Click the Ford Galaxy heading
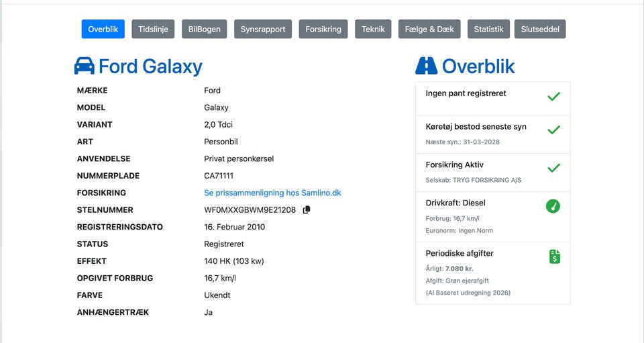This screenshot has height=343, width=644. tap(150, 66)
